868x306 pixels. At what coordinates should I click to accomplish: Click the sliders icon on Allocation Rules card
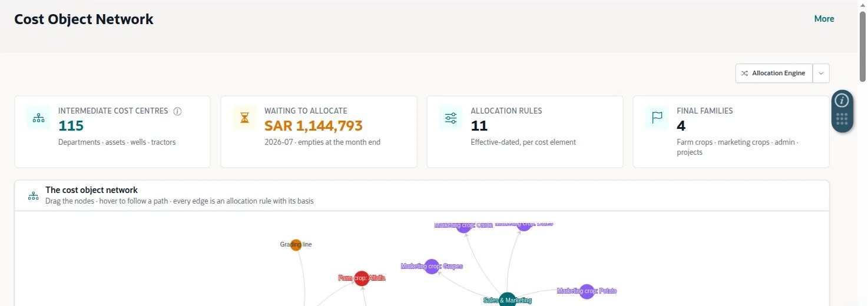click(450, 118)
